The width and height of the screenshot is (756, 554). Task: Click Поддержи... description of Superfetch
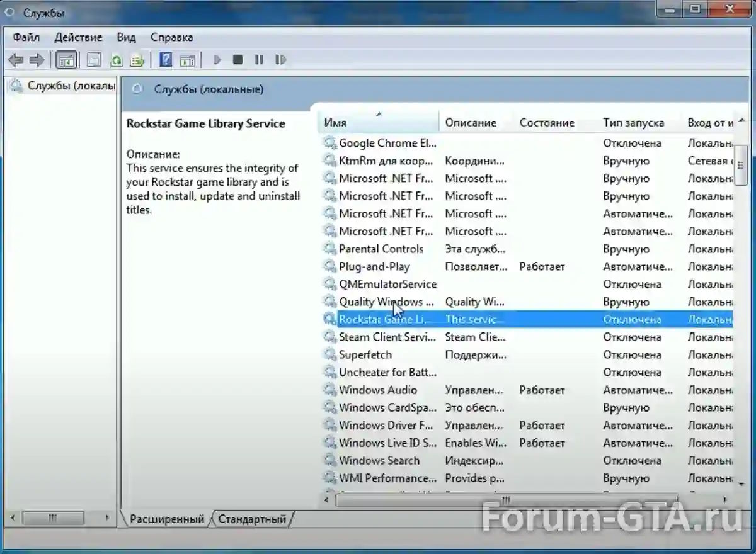tap(476, 354)
